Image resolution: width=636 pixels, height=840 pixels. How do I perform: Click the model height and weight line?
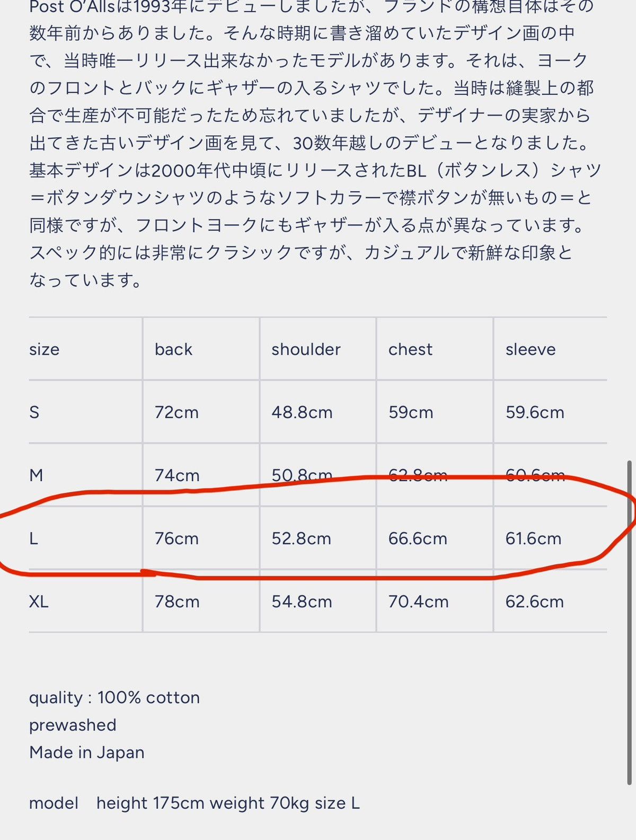click(x=195, y=803)
